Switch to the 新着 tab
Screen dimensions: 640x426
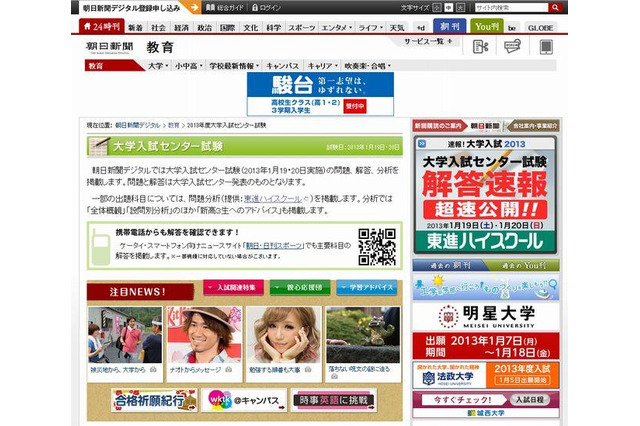(x=135, y=28)
